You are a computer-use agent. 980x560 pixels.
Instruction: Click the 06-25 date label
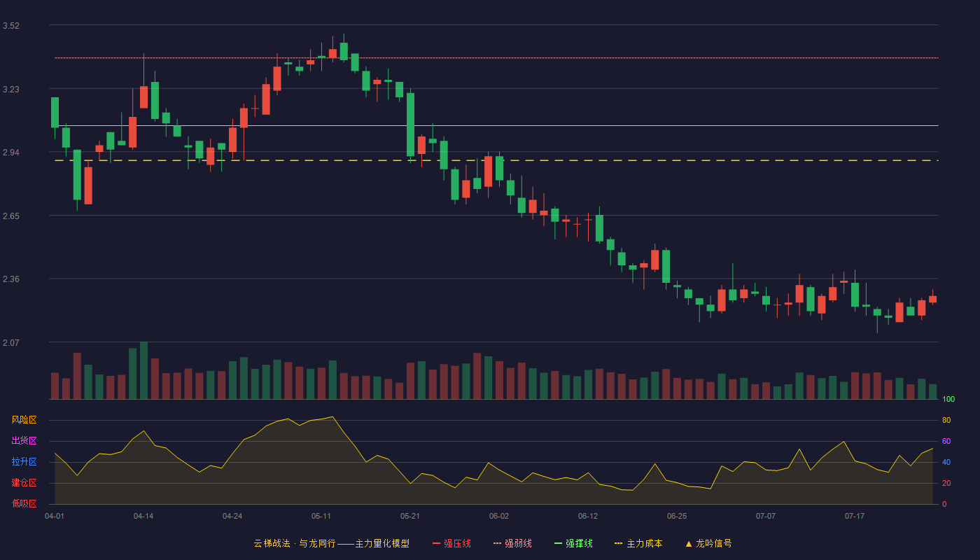point(677,516)
